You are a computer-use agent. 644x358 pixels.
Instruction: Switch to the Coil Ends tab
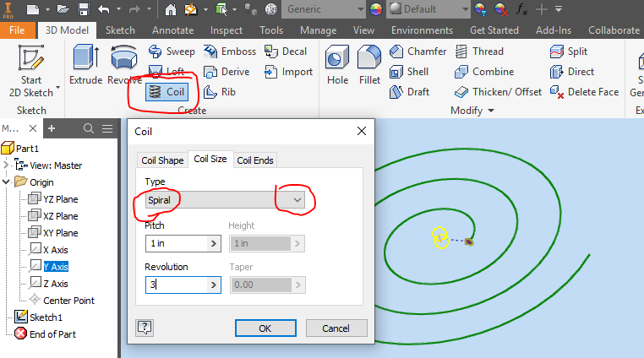click(x=255, y=160)
